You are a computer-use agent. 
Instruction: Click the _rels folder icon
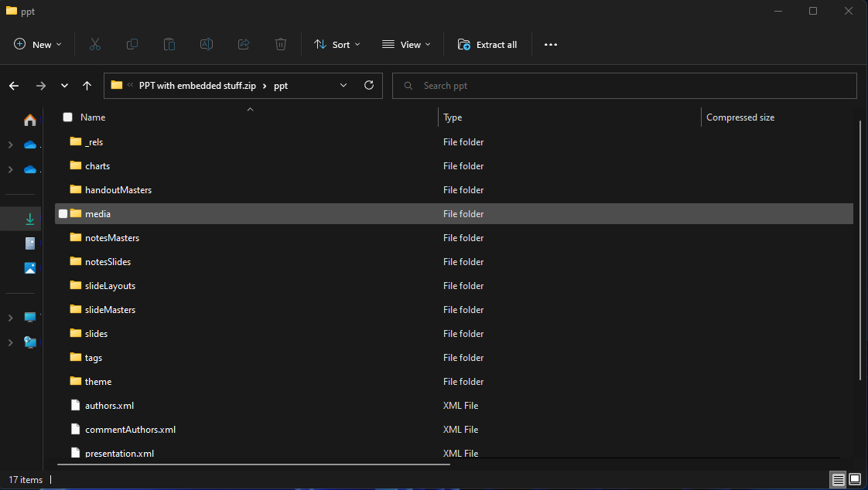coord(76,141)
